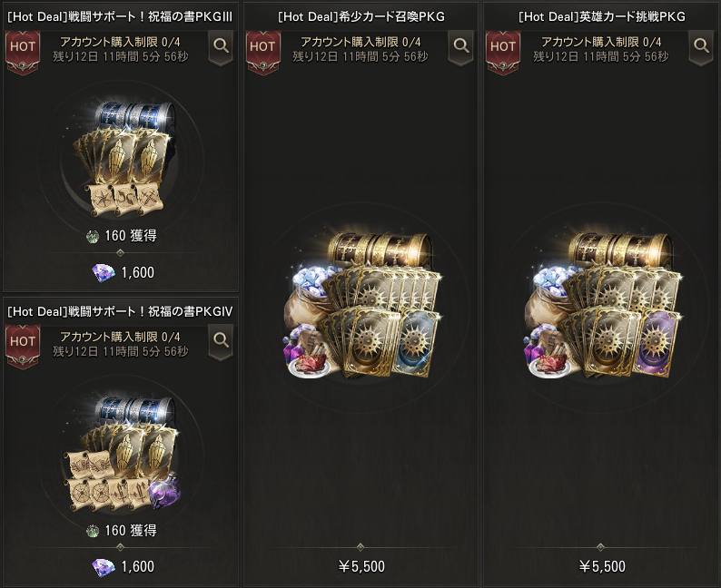Click HOT badge on 英雄カード挑戦PKG
This screenshot has width=721, height=588.
pos(503,53)
